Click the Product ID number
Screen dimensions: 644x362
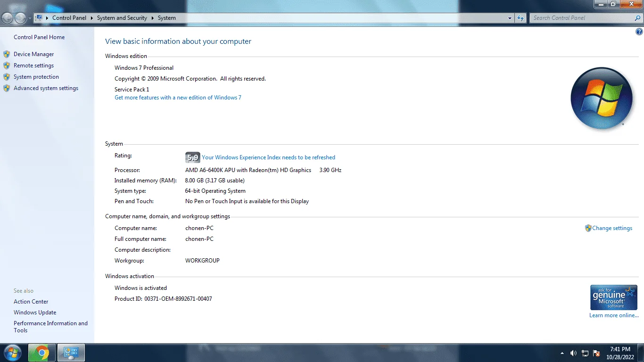[178, 299]
